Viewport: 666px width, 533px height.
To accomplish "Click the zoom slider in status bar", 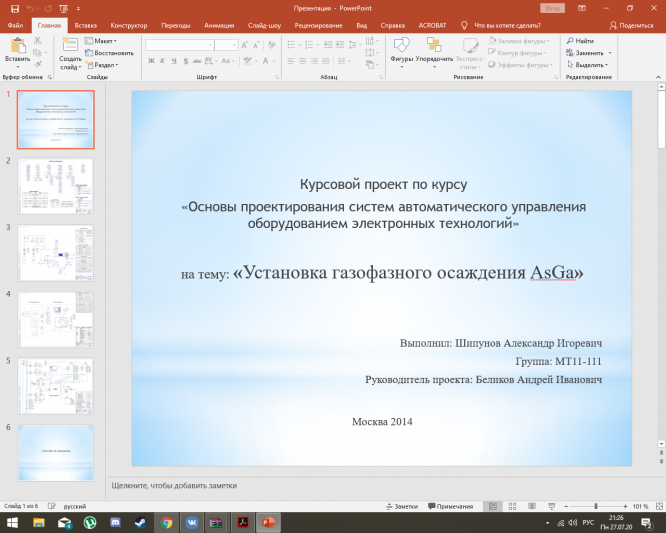I will pyautogui.click(x=596, y=507).
